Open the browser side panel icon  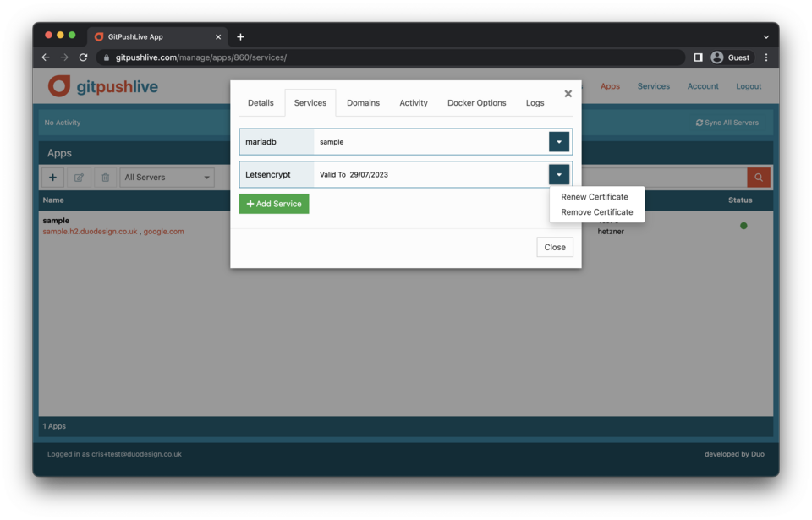point(698,57)
